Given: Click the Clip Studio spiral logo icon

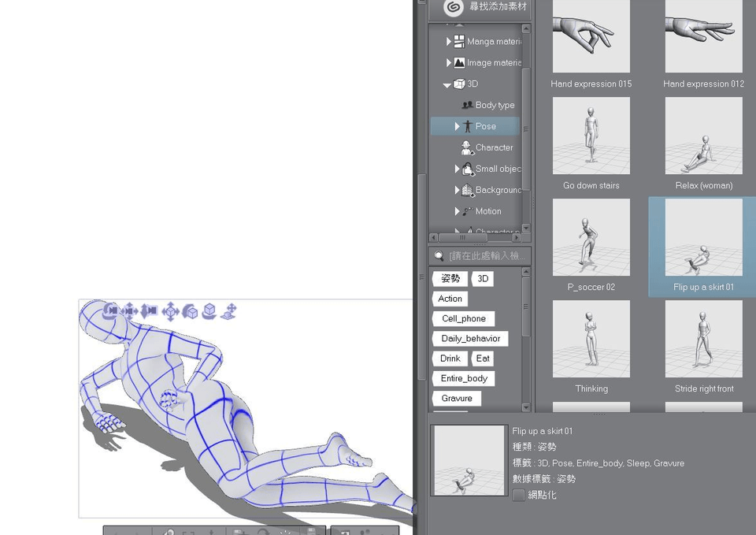Looking at the screenshot, I should tap(453, 8).
